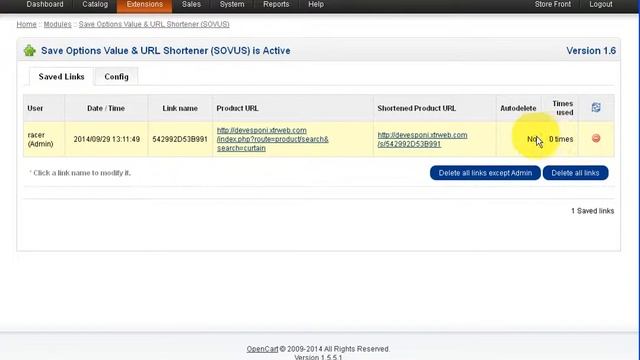Go to Store Front
Viewport: 640px width, 360px height.
(553, 4)
